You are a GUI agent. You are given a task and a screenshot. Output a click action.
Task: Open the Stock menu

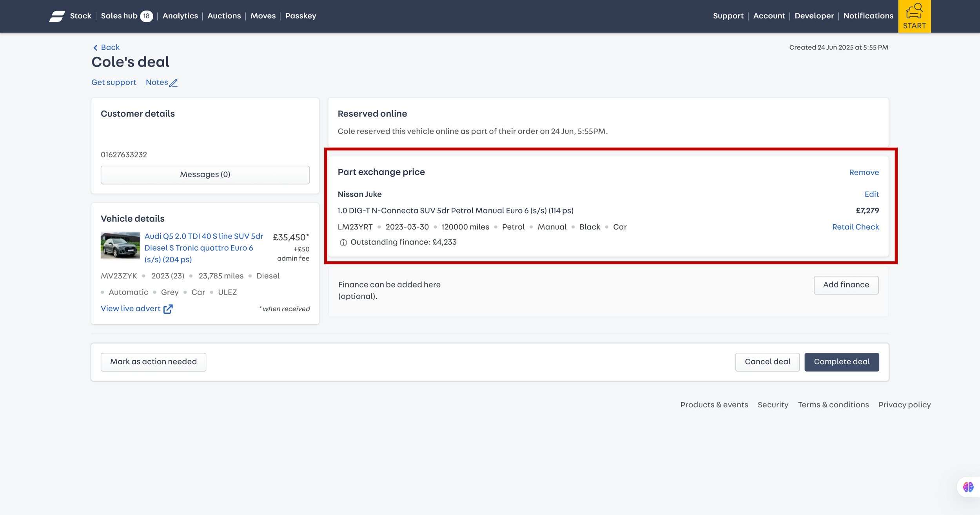point(81,16)
